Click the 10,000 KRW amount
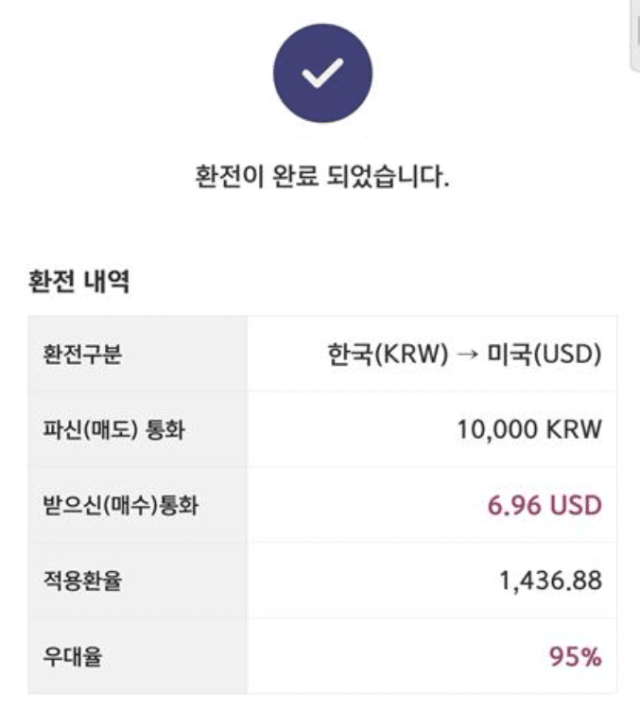640x712 pixels. click(530, 430)
